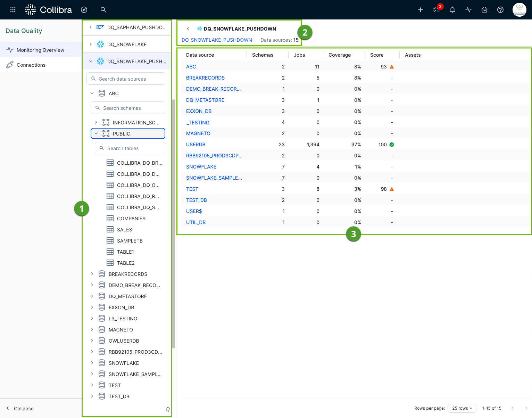
Task: Open global search magnifier in top bar
Action: pyautogui.click(x=103, y=10)
